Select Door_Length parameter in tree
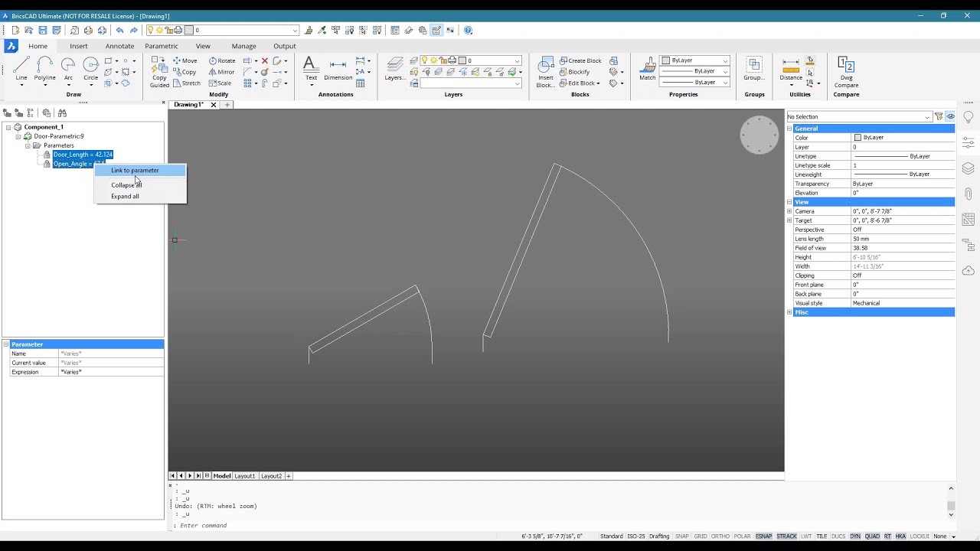980x551 pixels. point(83,155)
